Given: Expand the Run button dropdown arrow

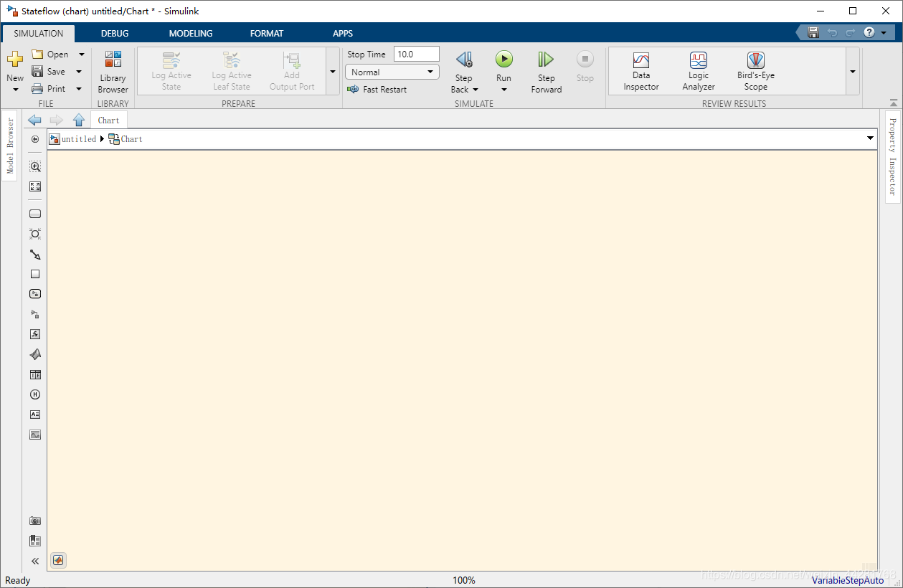Looking at the screenshot, I should tap(504, 90).
